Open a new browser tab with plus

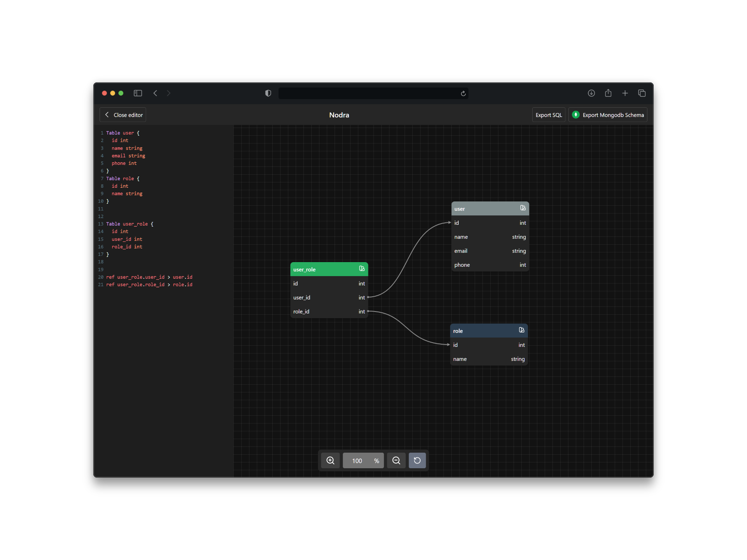click(625, 93)
